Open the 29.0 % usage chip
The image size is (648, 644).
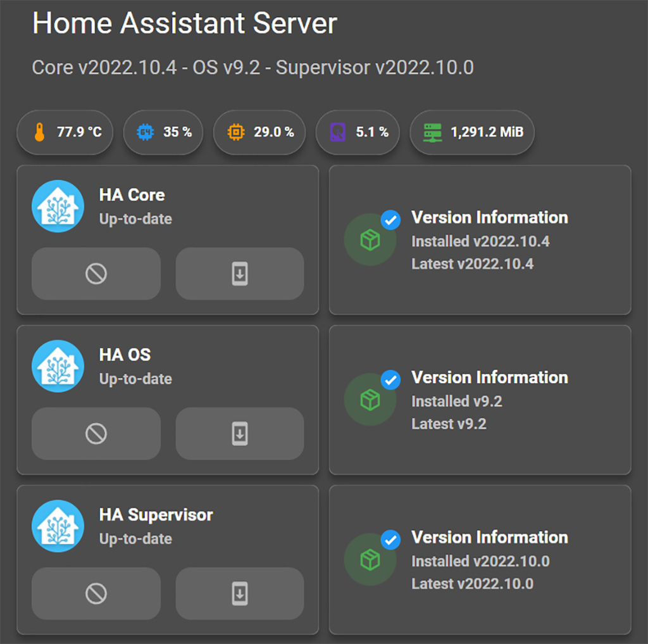coord(259,132)
